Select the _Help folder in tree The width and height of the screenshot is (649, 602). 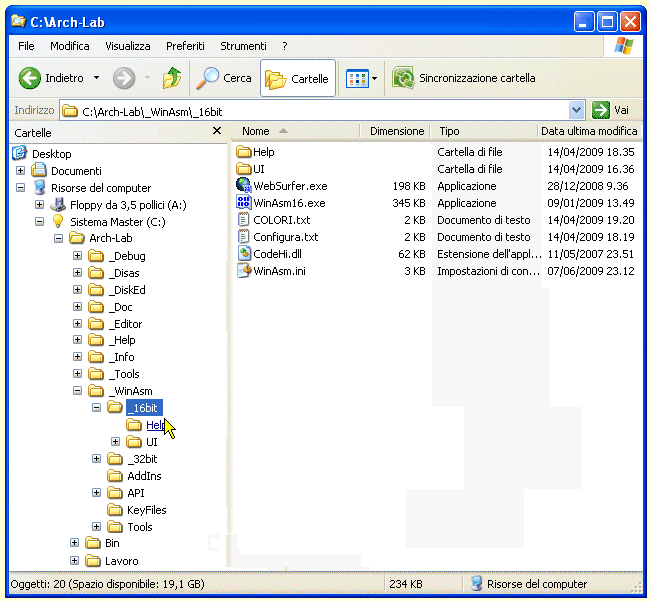(112, 340)
